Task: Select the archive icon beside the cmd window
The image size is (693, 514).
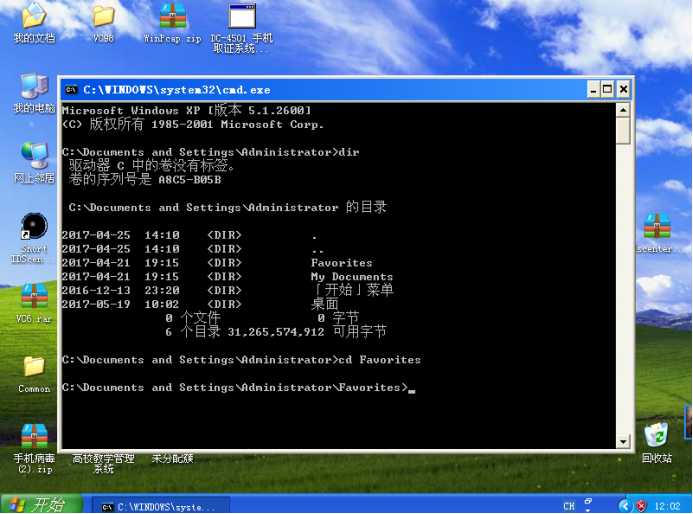Action: [656, 233]
